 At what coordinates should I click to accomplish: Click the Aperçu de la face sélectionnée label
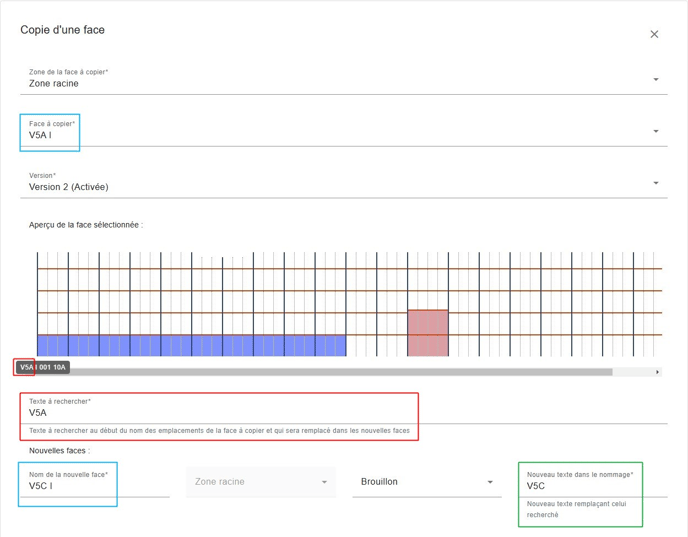click(x=86, y=225)
